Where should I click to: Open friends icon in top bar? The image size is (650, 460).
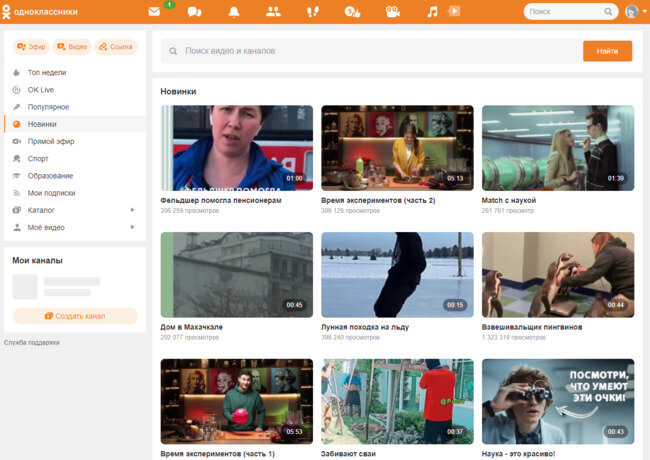point(273,12)
